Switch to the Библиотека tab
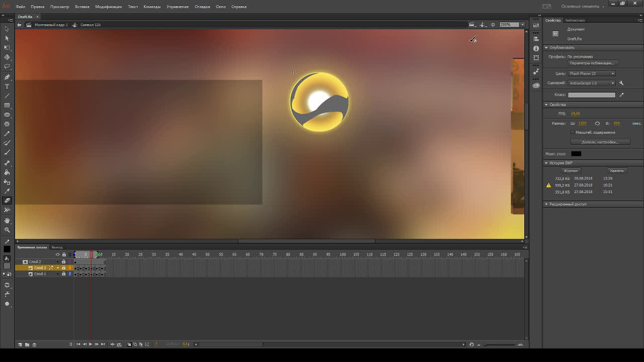The height and width of the screenshot is (362, 644). (x=575, y=21)
